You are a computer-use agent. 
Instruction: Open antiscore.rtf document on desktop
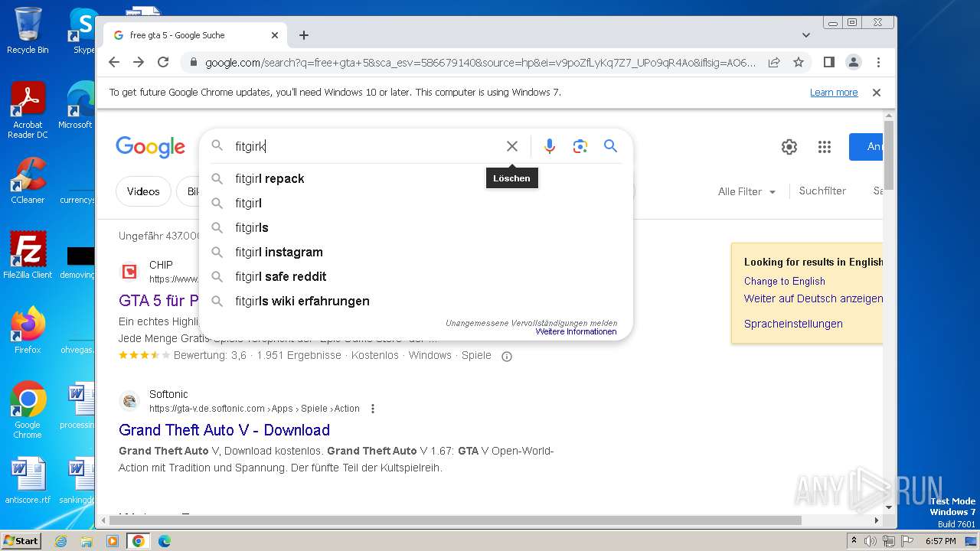pos(28,482)
